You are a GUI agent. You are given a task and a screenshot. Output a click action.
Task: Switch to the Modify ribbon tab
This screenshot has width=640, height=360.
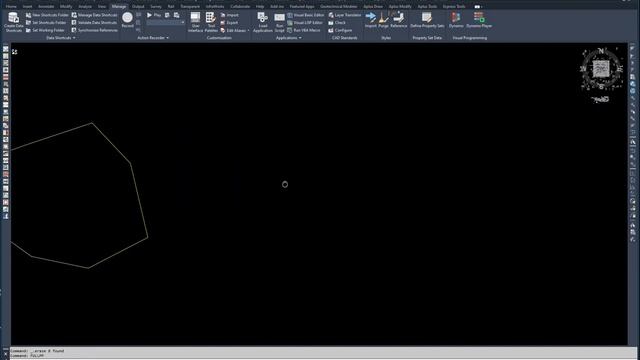[66, 7]
